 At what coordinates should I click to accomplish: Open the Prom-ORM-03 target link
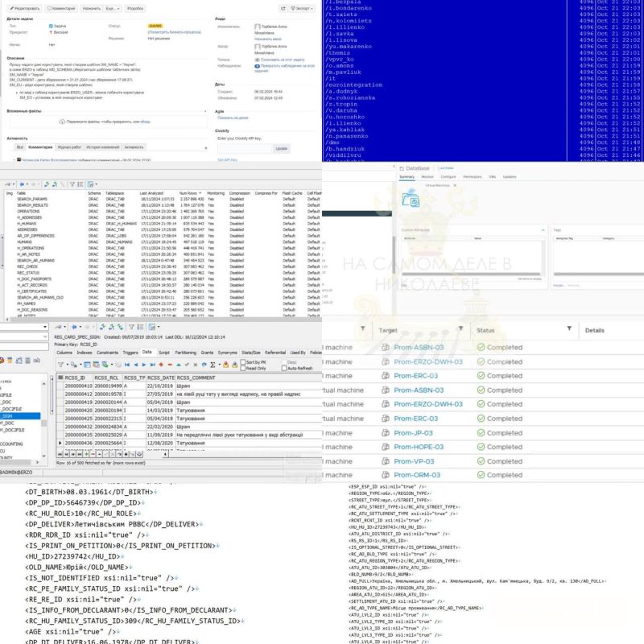pos(417,475)
